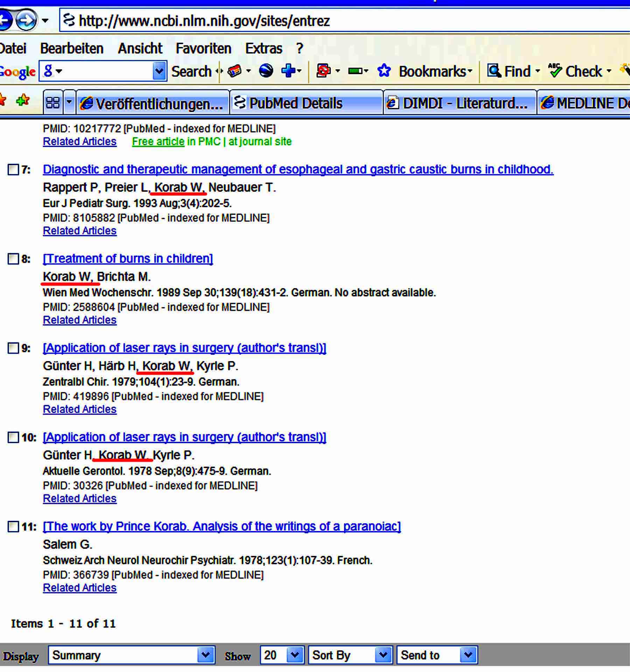Click the popup blocker icon in toolbar
The image size is (630, 672).
[x=323, y=71]
